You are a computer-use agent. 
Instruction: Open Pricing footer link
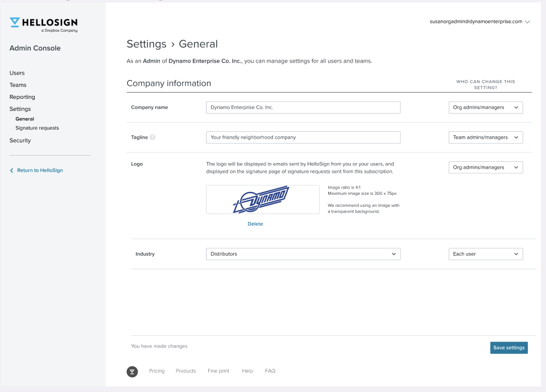[x=157, y=371]
